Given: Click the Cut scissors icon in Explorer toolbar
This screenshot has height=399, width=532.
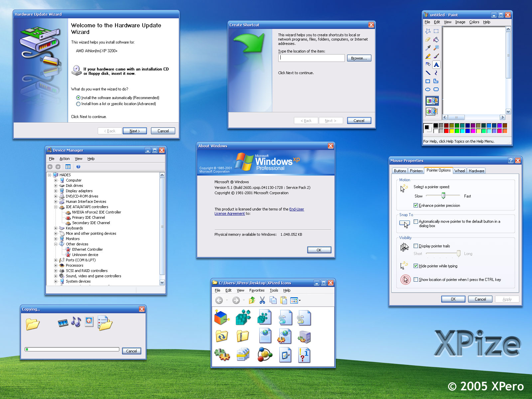Looking at the screenshot, I should tap(262, 300).
